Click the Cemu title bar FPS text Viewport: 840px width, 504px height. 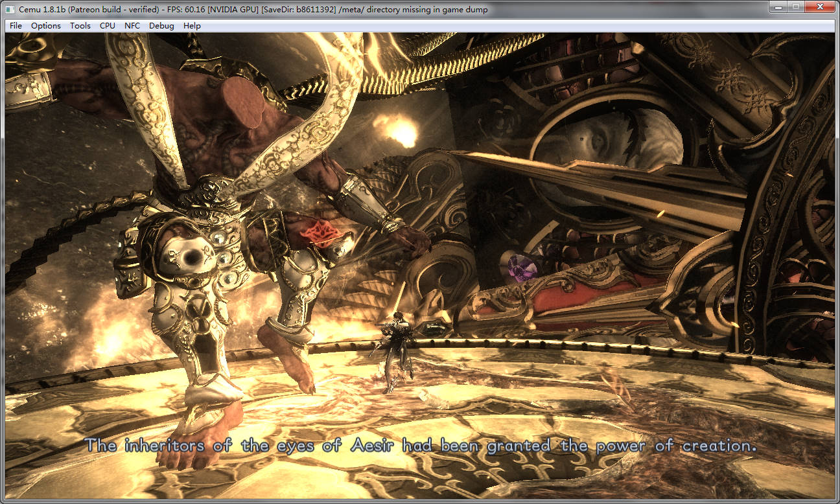(x=202, y=10)
